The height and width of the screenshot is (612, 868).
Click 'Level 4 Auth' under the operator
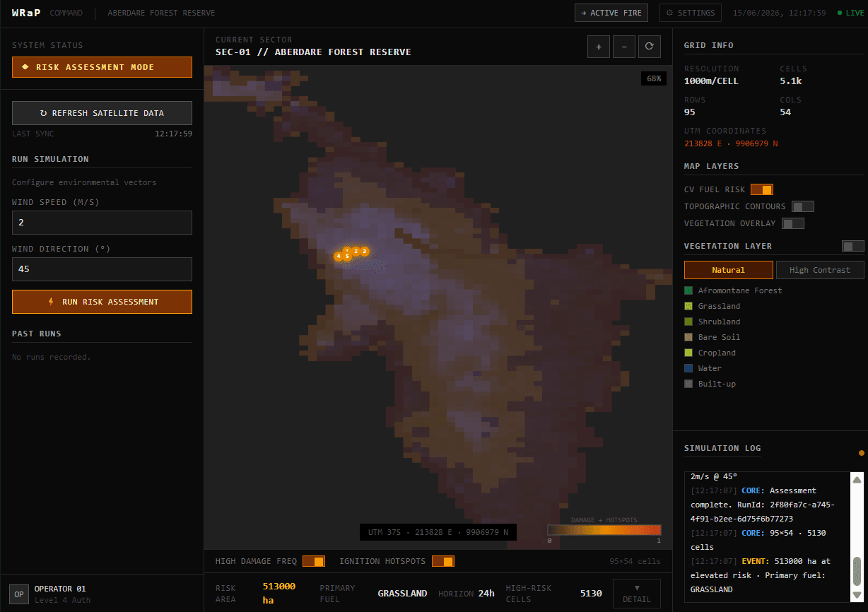[x=62, y=600]
